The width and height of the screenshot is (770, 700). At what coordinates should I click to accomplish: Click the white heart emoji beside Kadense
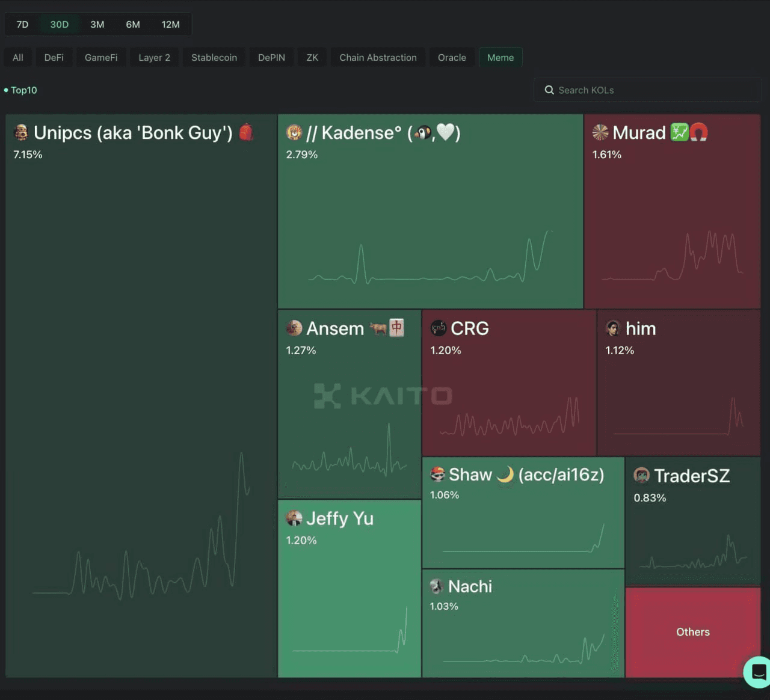click(445, 132)
